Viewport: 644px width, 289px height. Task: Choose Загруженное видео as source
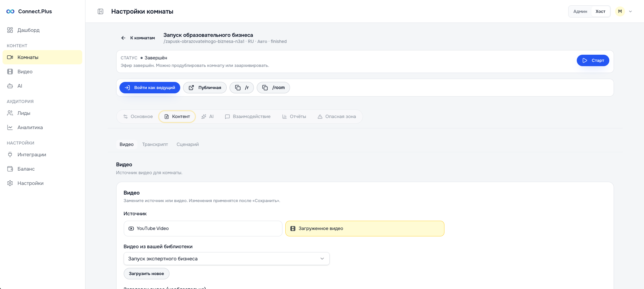[x=365, y=229]
